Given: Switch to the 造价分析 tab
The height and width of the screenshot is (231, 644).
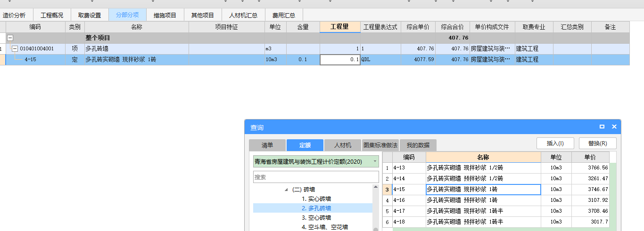Looking at the screenshot, I should point(15,15).
